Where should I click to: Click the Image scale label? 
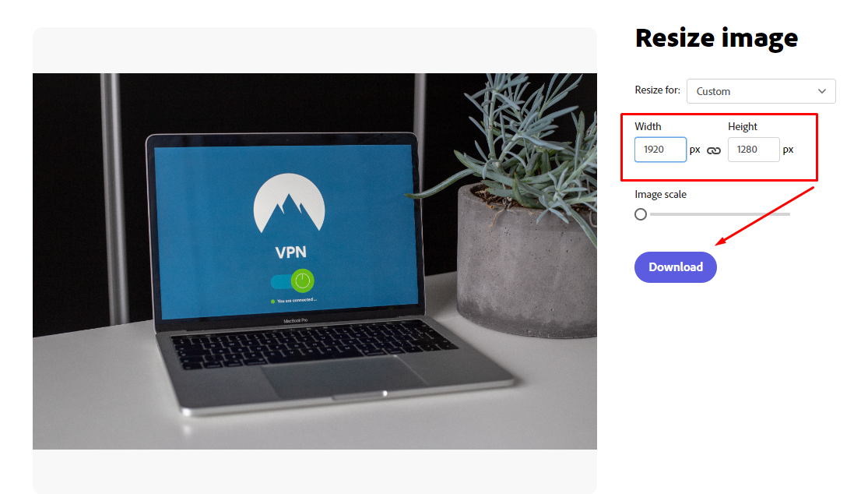coord(660,194)
